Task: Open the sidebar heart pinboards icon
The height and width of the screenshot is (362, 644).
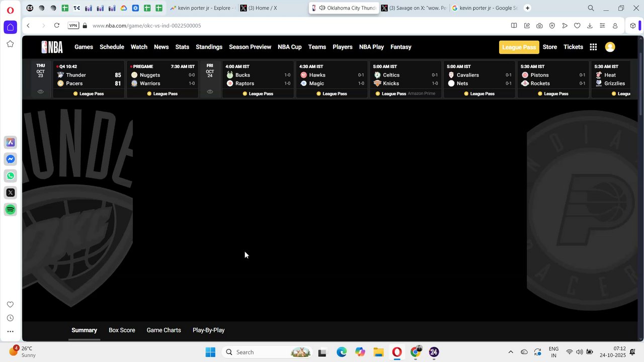Action: [x=10, y=305]
